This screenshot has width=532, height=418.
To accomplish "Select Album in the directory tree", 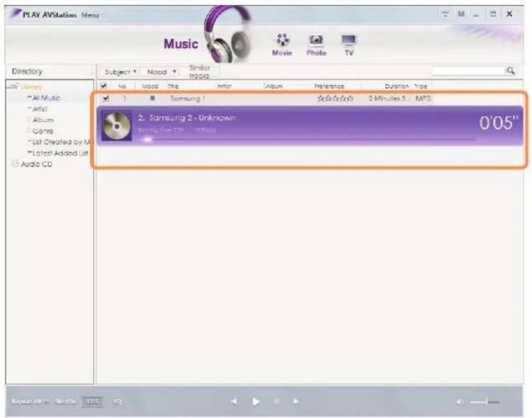I will (x=43, y=120).
